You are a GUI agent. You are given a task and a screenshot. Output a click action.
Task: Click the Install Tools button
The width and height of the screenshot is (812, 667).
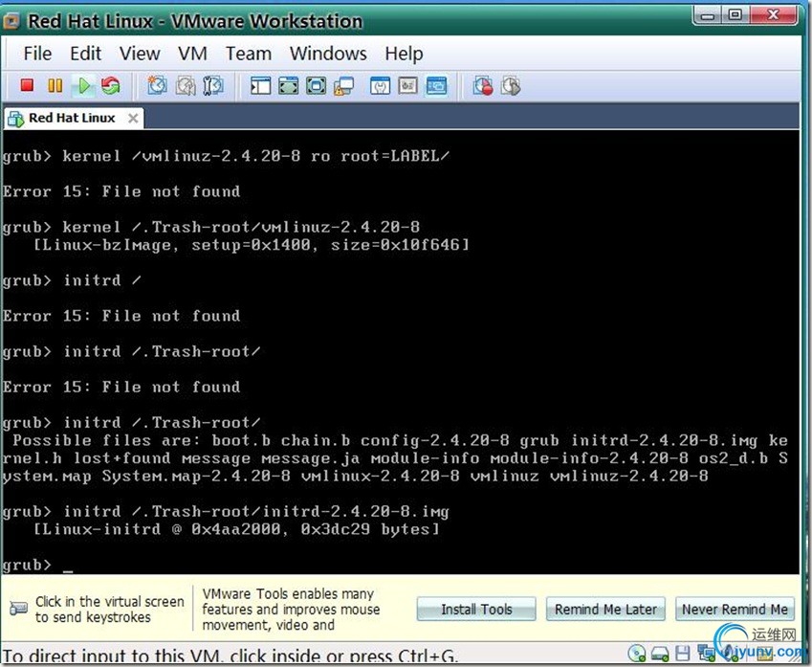(476, 610)
